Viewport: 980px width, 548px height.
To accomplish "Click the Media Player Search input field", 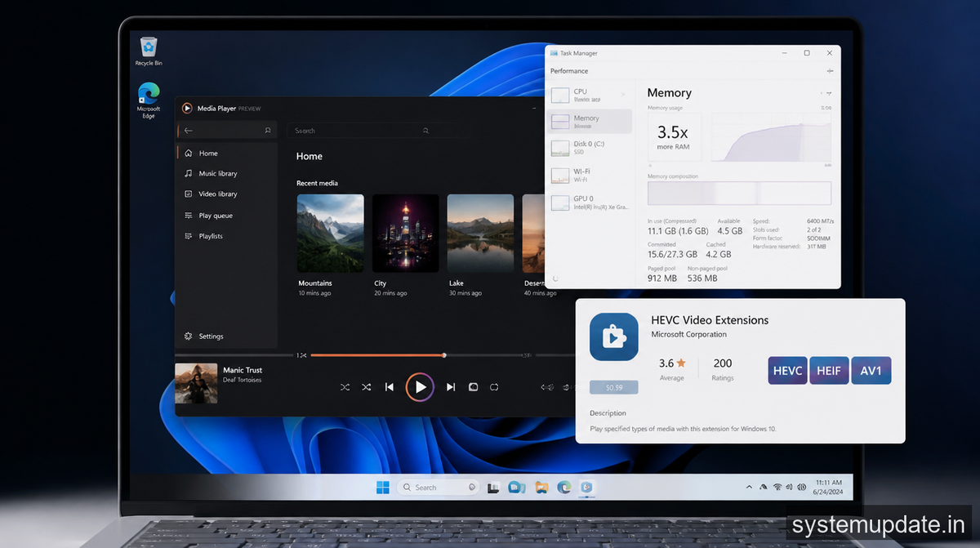I will [x=377, y=131].
